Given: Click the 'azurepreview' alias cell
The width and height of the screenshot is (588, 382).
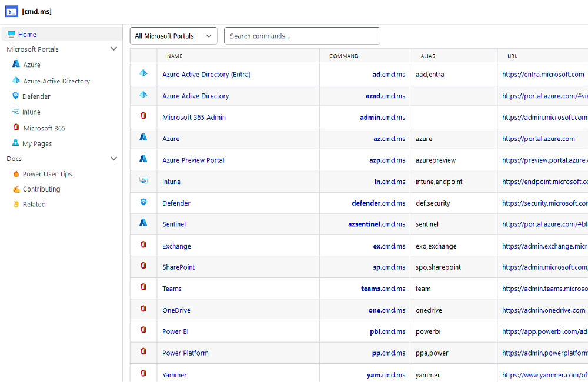Looking at the screenshot, I should 436,160.
